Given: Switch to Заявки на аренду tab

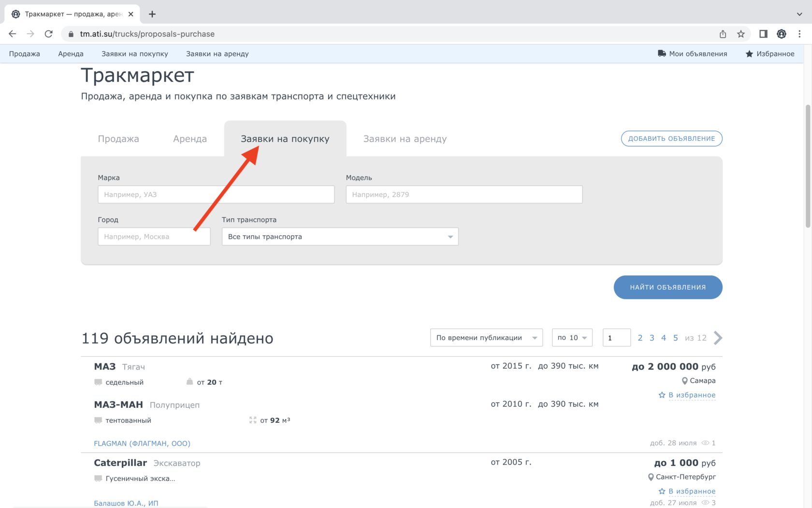Looking at the screenshot, I should [405, 139].
